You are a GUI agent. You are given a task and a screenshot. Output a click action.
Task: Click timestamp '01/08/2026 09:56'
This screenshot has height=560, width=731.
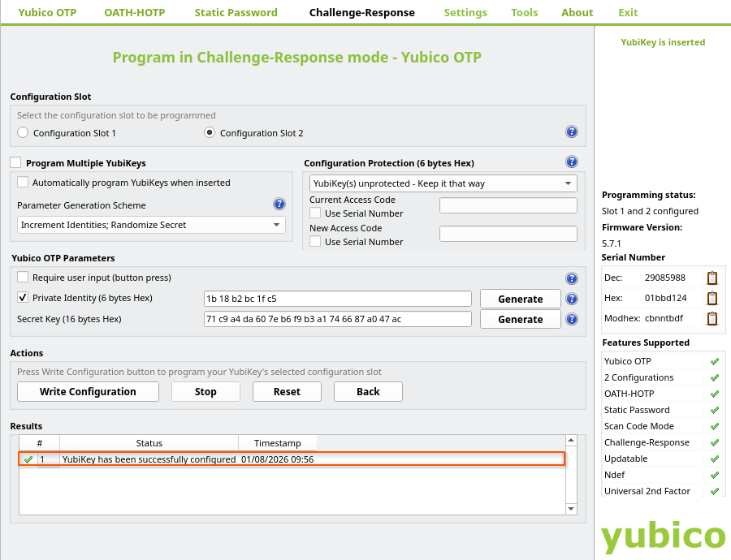pyautogui.click(x=278, y=459)
